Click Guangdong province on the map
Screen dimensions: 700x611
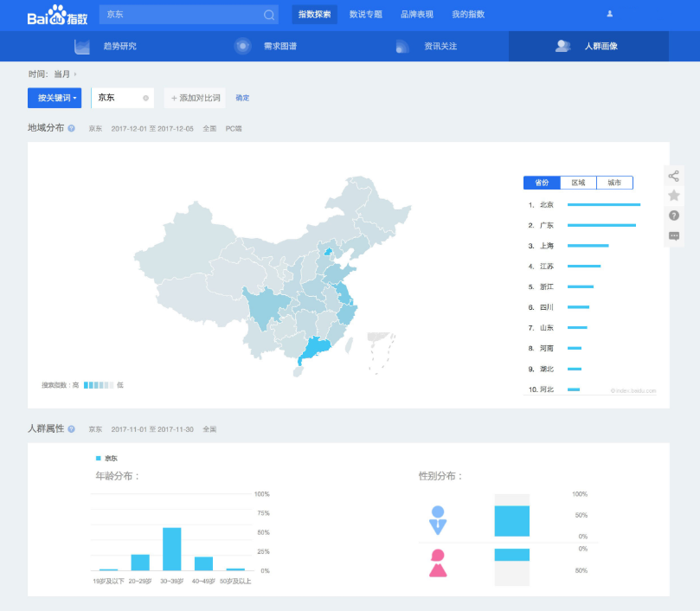[x=317, y=348]
